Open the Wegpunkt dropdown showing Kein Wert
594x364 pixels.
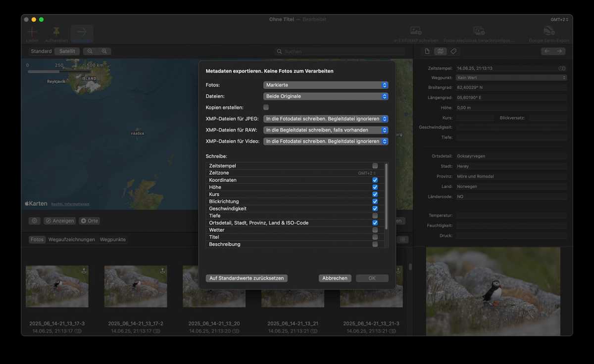coord(511,78)
